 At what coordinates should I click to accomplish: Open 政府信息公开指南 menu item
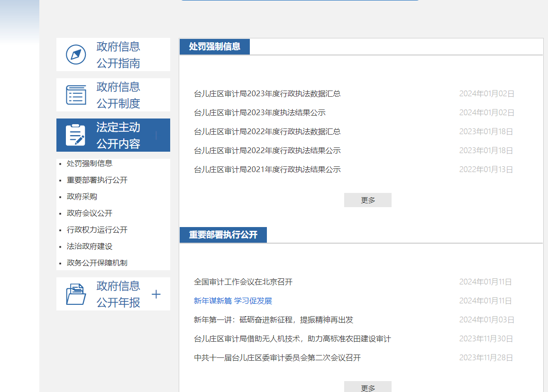(x=113, y=55)
